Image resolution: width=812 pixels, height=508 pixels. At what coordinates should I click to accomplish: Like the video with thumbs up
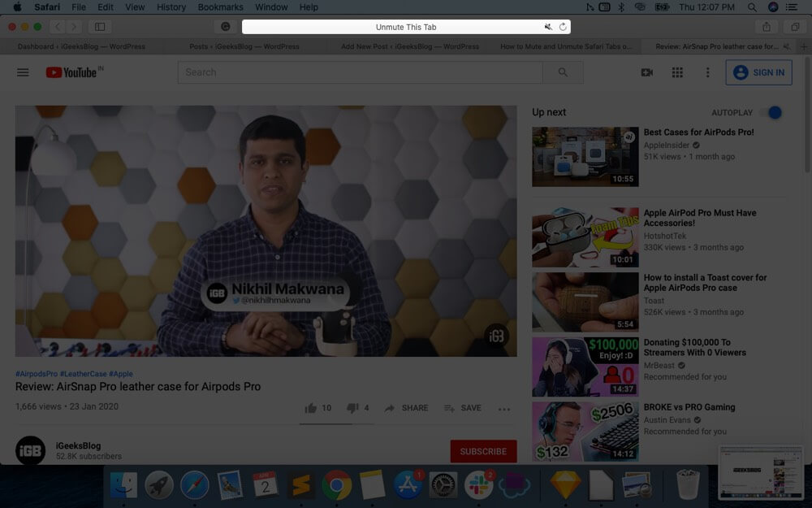311,408
